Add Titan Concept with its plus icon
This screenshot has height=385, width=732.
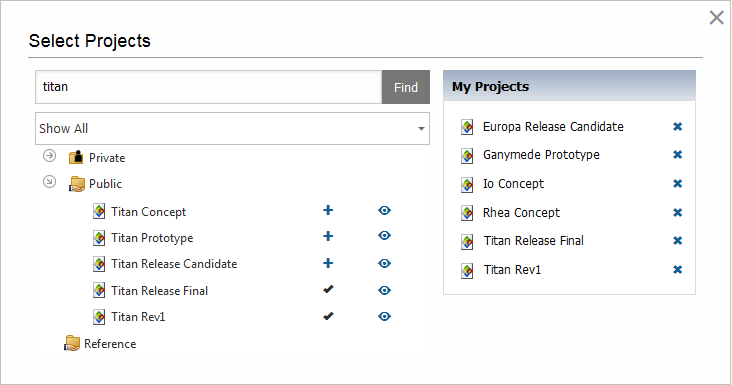tap(328, 210)
